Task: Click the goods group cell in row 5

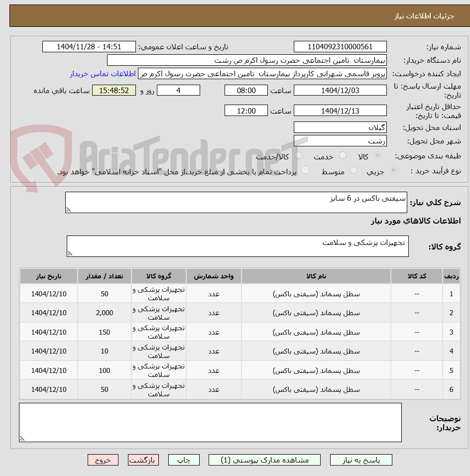Action: (158, 370)
